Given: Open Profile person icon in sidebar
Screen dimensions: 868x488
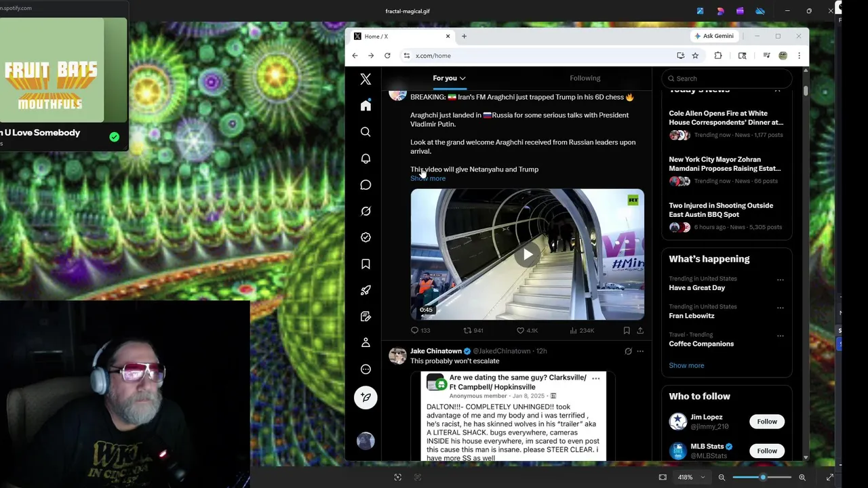Looking at the screenshot, I should [x=366, y=343].
